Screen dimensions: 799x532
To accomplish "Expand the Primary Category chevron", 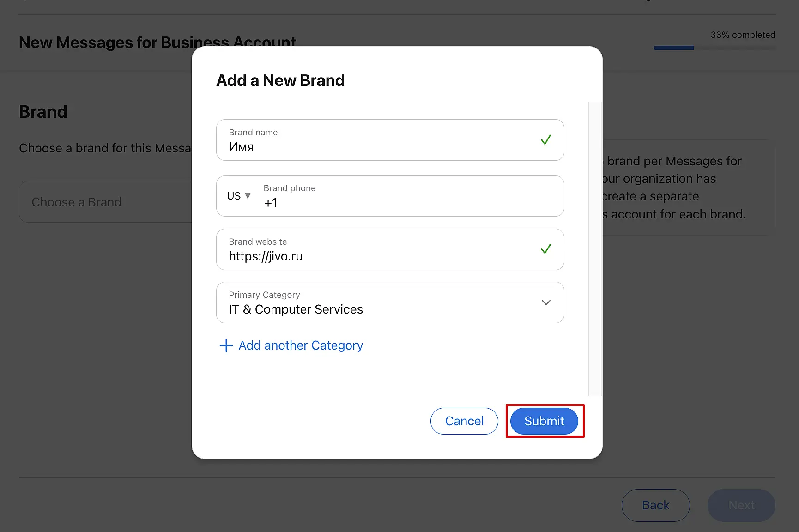I will pyautogui.click(x=546, y=302).
